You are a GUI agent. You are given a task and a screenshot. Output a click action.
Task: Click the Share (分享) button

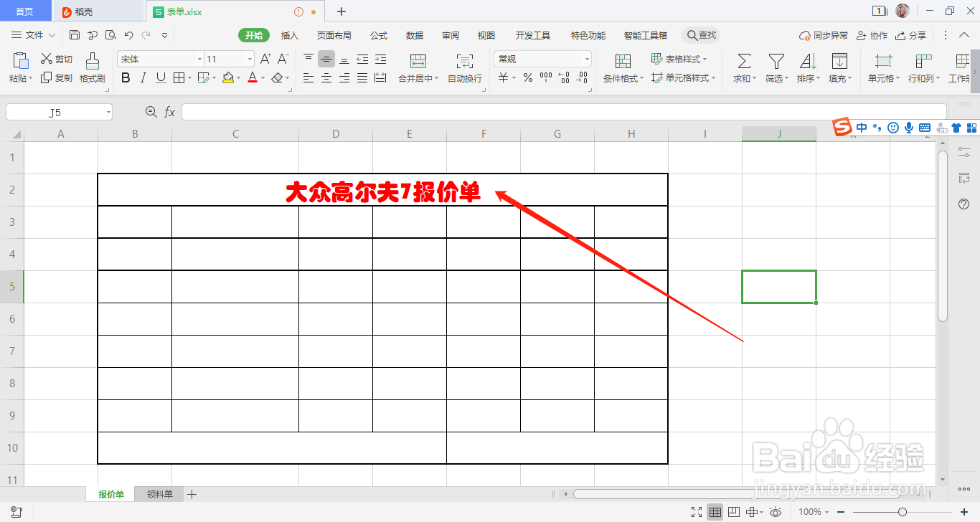(x=910, y=35)
